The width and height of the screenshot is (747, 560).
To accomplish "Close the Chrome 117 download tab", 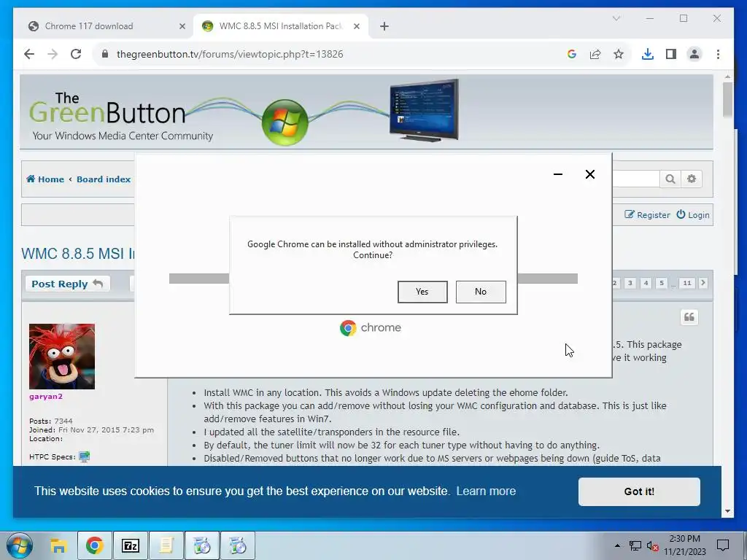I will (182, 26).
